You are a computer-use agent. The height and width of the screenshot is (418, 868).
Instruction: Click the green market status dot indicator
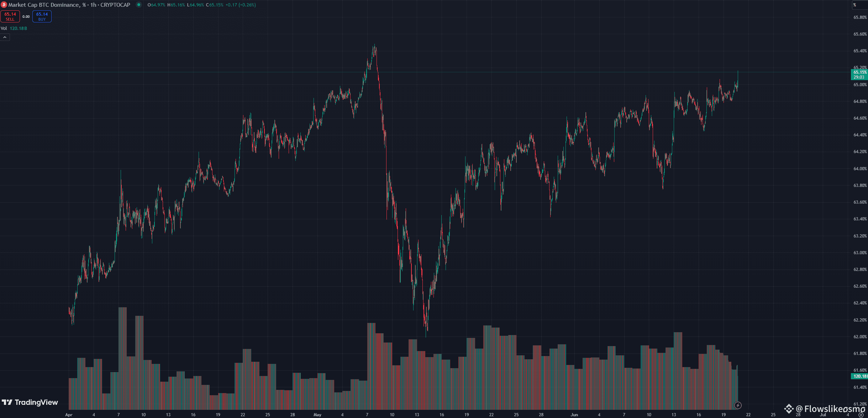click(x=139, y=5)
